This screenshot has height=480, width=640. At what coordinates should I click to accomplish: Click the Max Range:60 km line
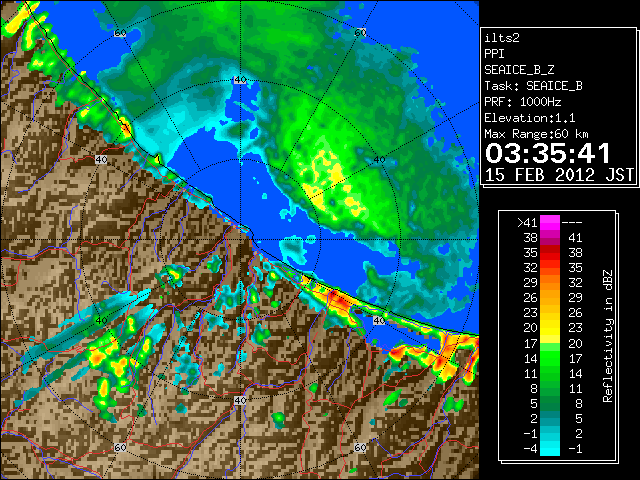click(x=537, y=134)
